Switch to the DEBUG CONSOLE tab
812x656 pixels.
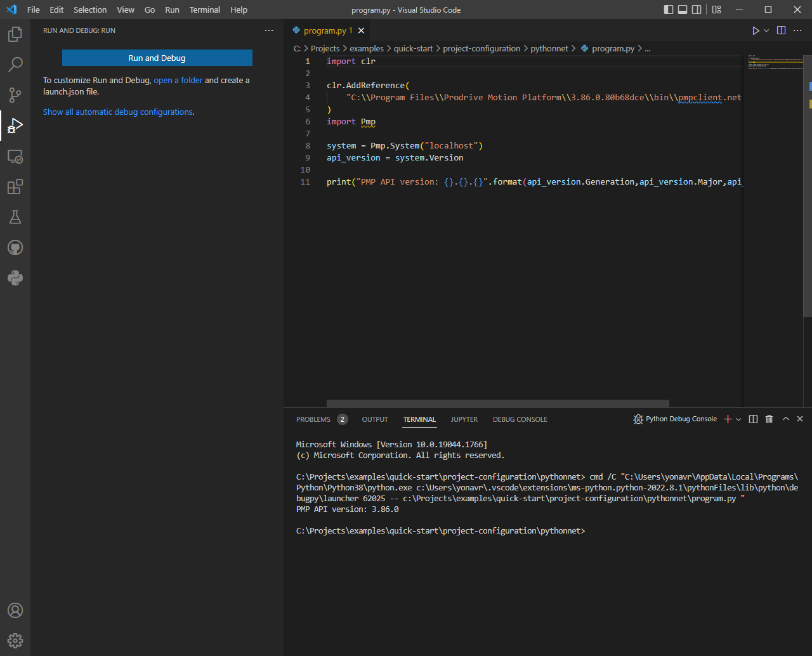[x=520, y=419]
